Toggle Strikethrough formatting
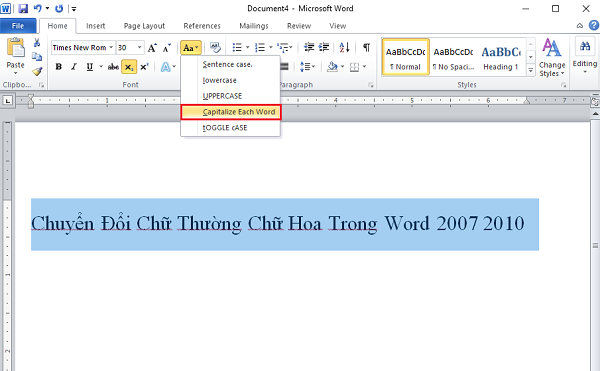The width and height of the screenshot is (600, 371). pos(113,67)
